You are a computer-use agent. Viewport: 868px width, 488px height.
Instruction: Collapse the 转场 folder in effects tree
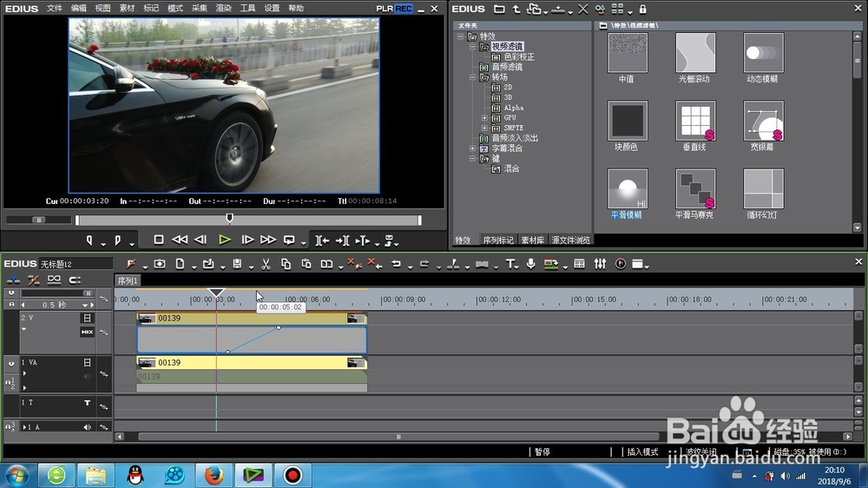(x=473, y=77)
